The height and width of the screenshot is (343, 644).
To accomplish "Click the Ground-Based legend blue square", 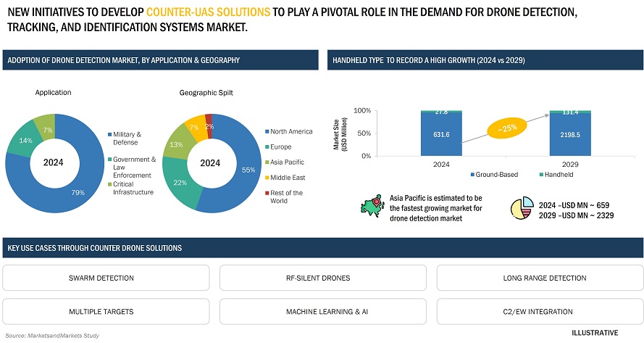I will [474, 175].
